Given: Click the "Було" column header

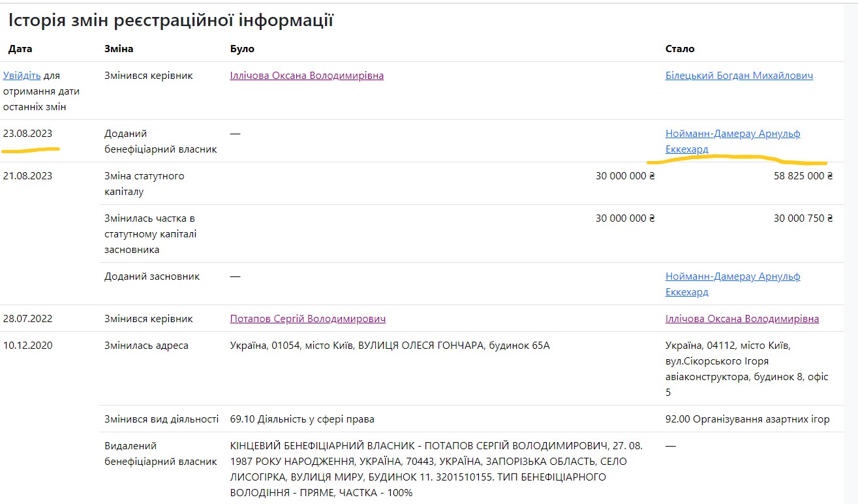Looking at the screenshot, I should [x=242, y=49].
